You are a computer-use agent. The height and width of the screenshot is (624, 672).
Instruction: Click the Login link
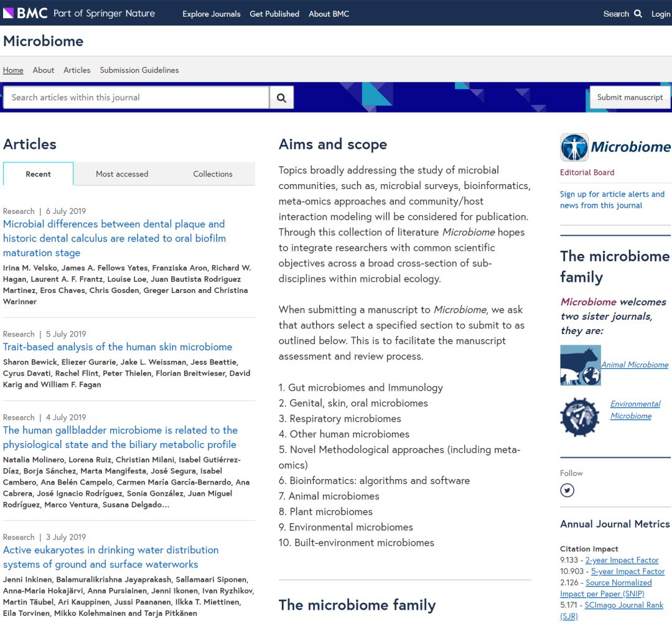660,14
